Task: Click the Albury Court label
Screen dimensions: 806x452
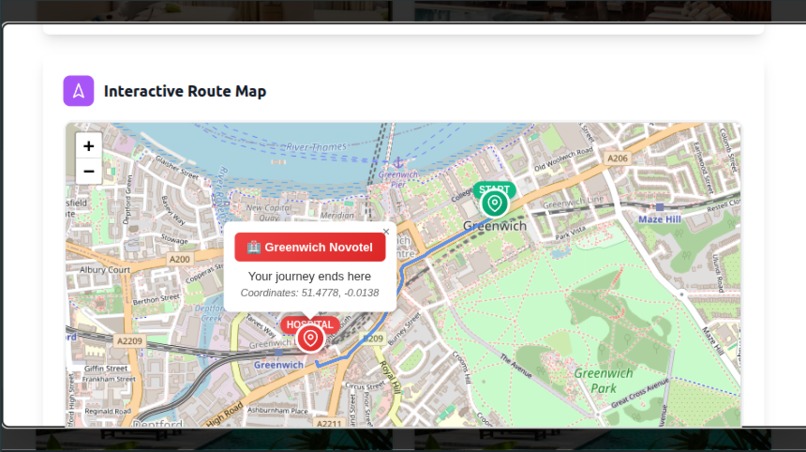Action: (x=105, y=269)
